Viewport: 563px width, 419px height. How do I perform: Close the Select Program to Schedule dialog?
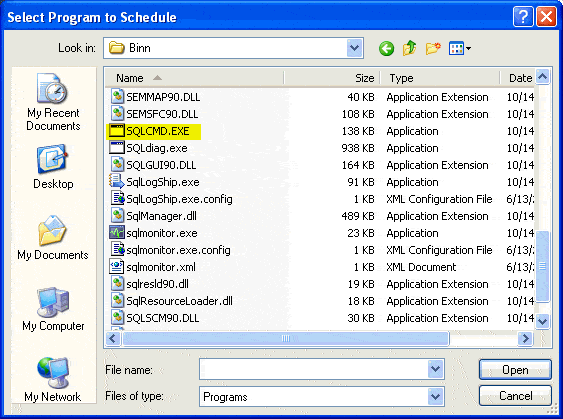[x=546, y=17]
